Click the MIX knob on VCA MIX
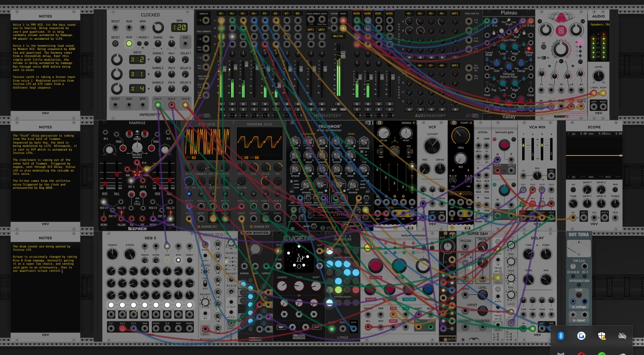The image size is (644, 355). [537, 175]
